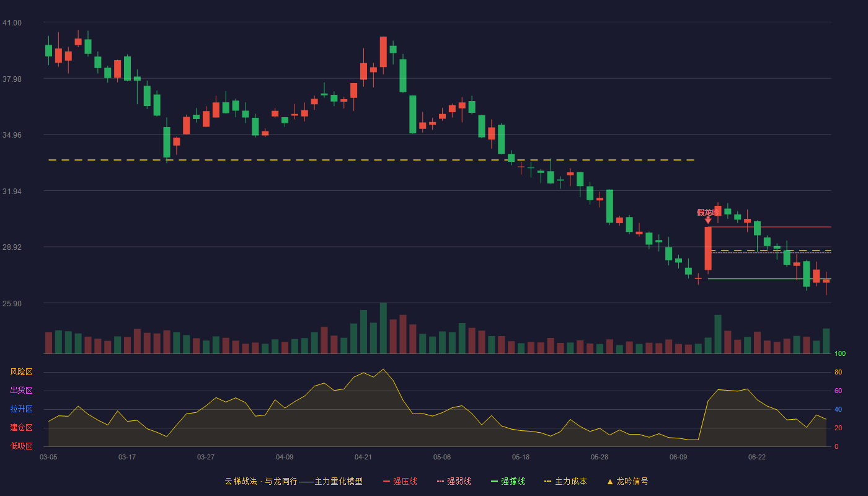Click the 31.94 price axis label
The height and width of the screenshot is (496, 868).
[x=12, y=192]
